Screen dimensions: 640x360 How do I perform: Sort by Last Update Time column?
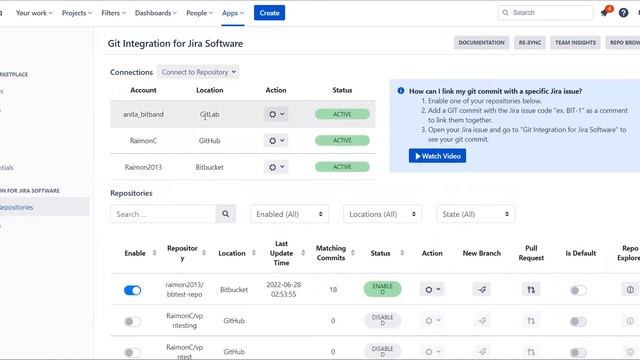click(x=303, y=253)
